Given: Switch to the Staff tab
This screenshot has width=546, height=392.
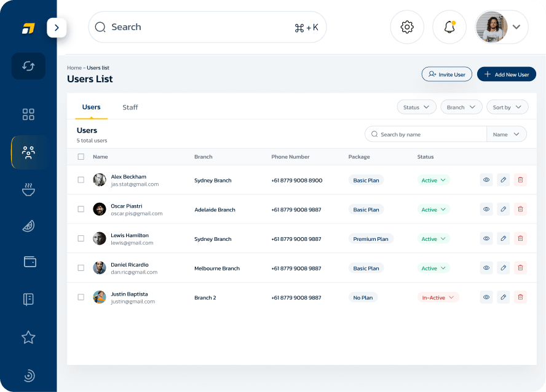Looking at the screenshot, I should point(130,108).
